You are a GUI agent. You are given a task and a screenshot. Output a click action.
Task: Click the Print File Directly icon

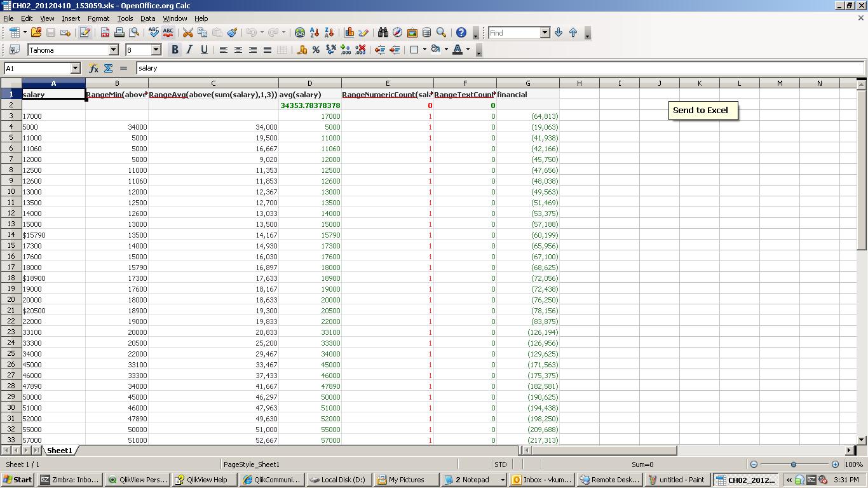pyautogui.click(x=119, y=32)
